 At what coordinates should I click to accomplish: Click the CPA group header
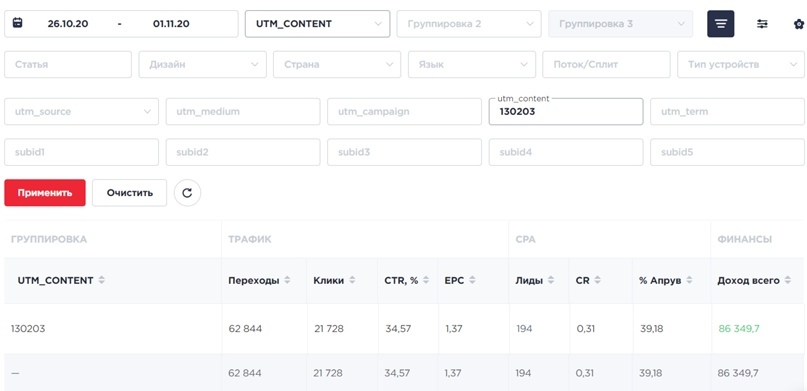tap(525, 239)
